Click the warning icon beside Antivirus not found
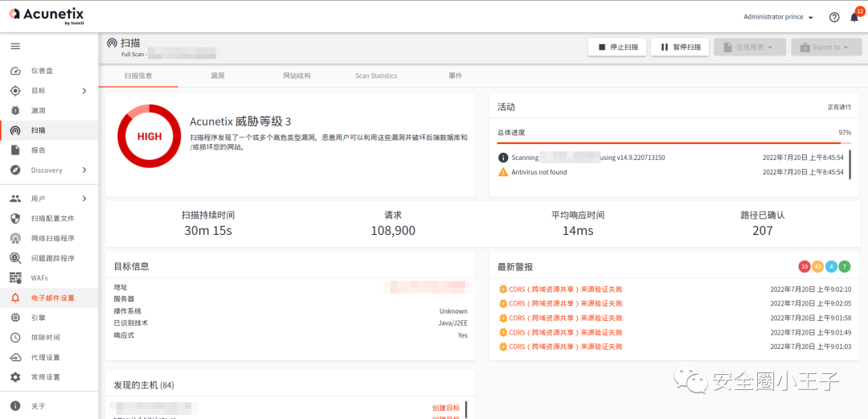Viewport: 868px width, 419px height. point(503,172)
